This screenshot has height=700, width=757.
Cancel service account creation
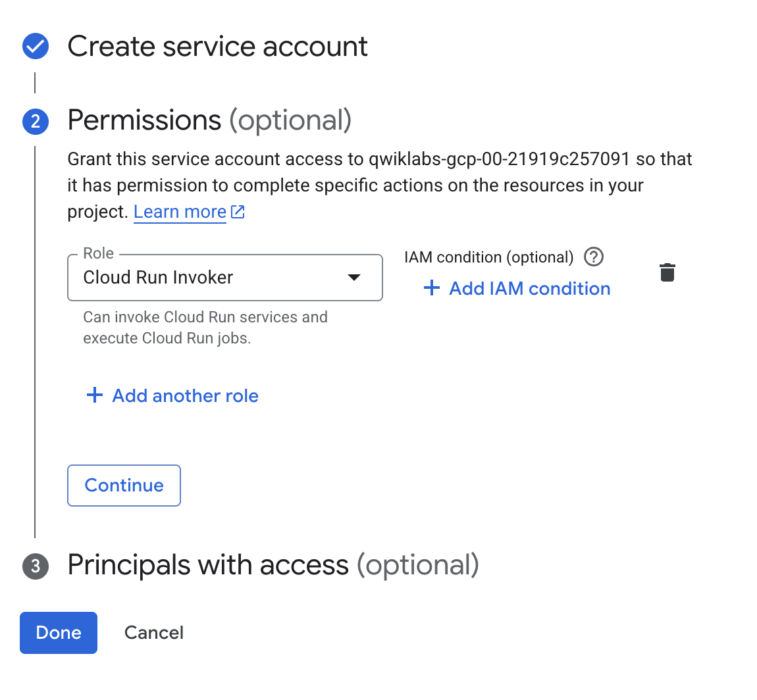coord(154,633)
